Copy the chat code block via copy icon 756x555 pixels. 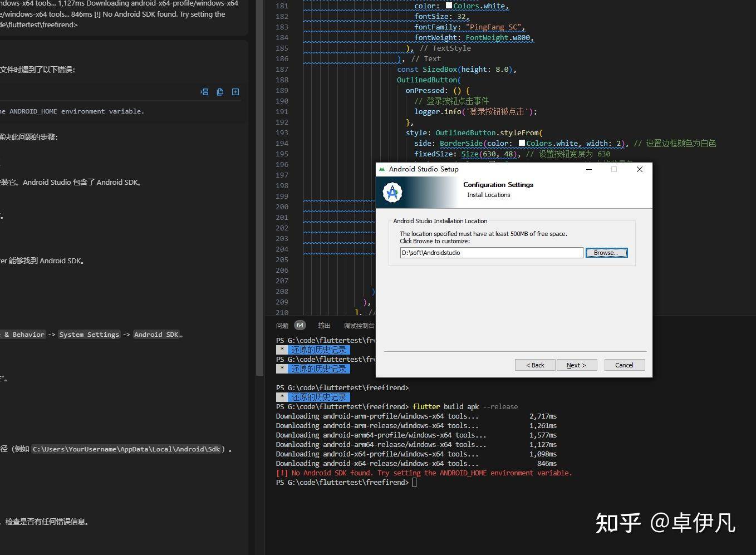tap(220, 92)
